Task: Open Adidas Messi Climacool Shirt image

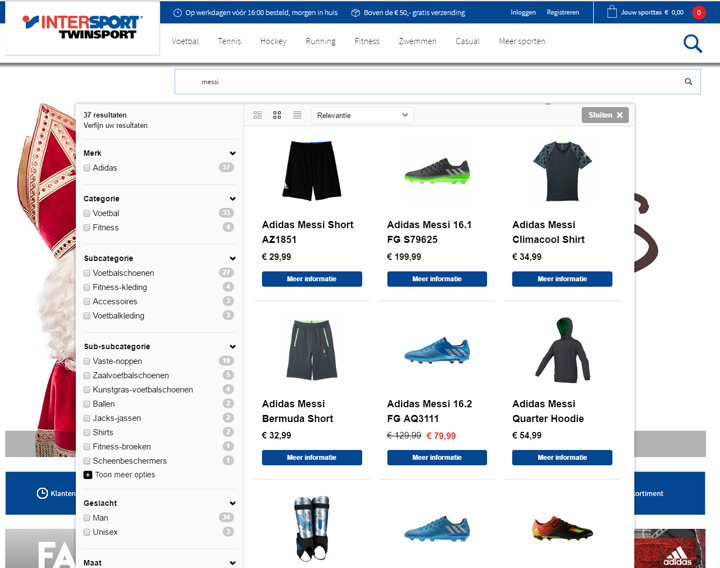Action: [x=562, y=171]
